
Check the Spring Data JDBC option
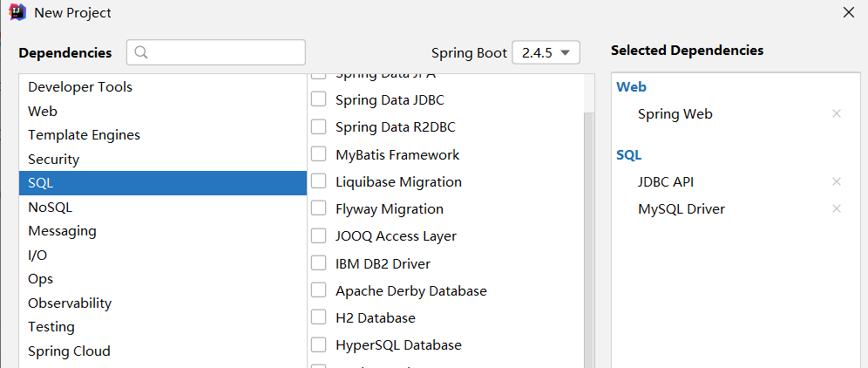point(319,99)
